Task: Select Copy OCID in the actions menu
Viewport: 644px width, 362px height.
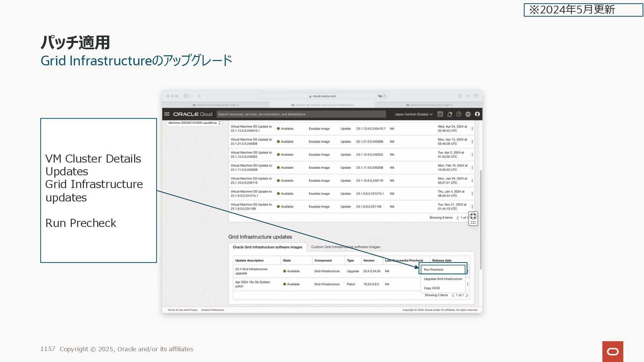Action: [x=432, y=288]
